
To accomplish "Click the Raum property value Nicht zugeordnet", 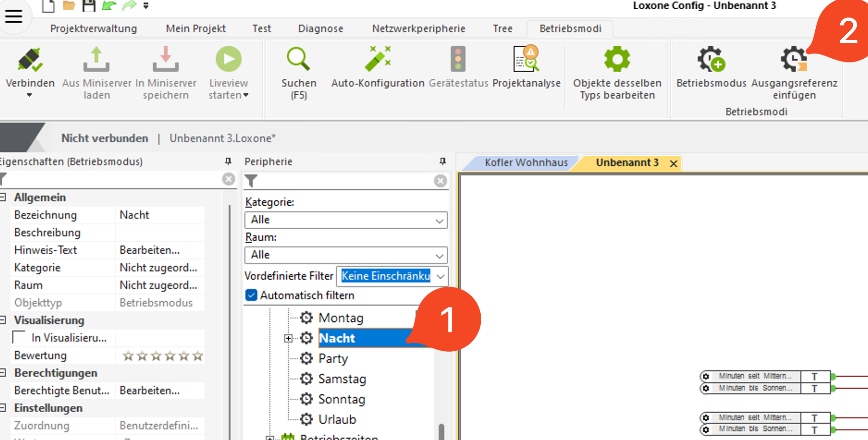I will coord(160,285).
